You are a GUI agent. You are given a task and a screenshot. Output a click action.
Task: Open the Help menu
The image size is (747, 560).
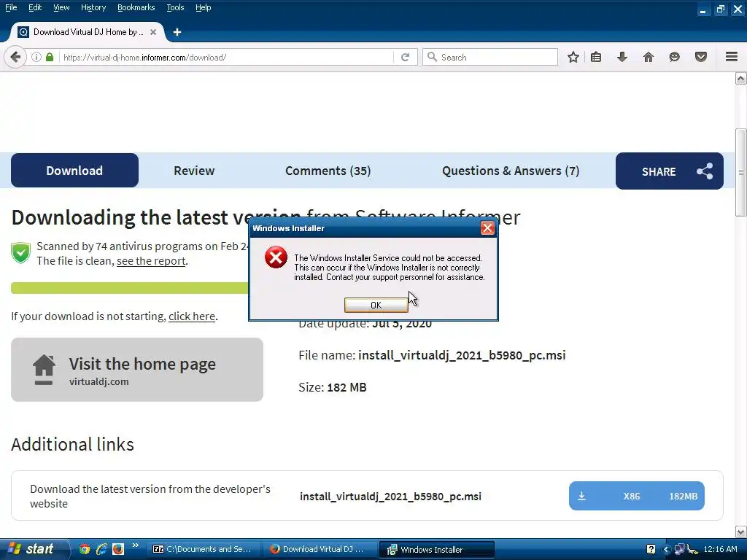pos(204,7)
